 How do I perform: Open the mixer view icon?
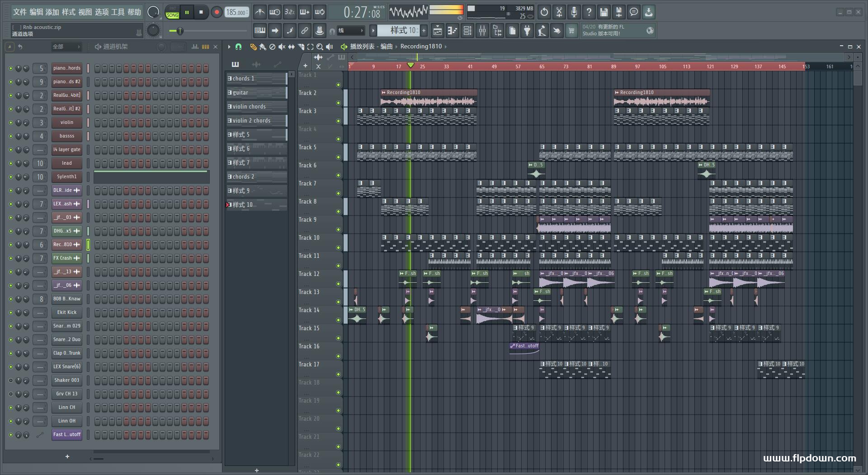(x=482, y=31)
